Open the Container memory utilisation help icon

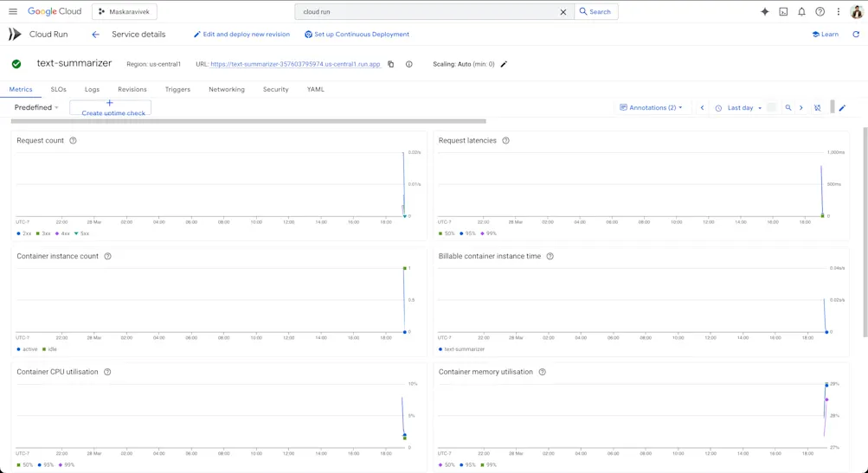542,372
